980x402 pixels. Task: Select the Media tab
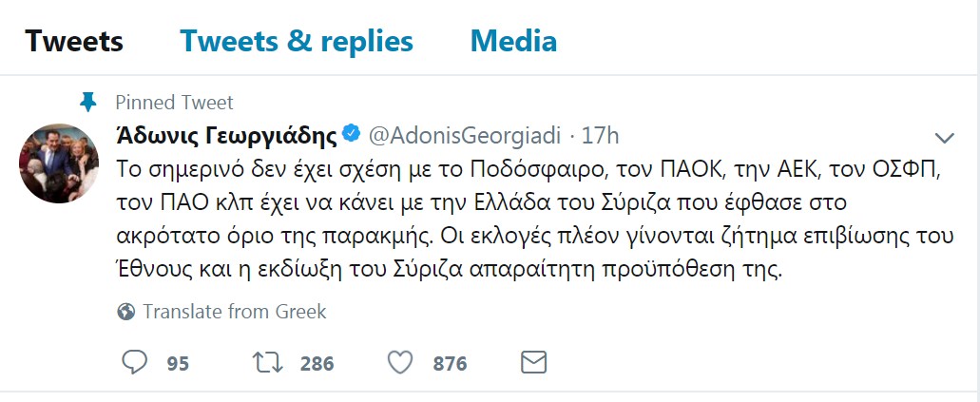pos(513,42)
